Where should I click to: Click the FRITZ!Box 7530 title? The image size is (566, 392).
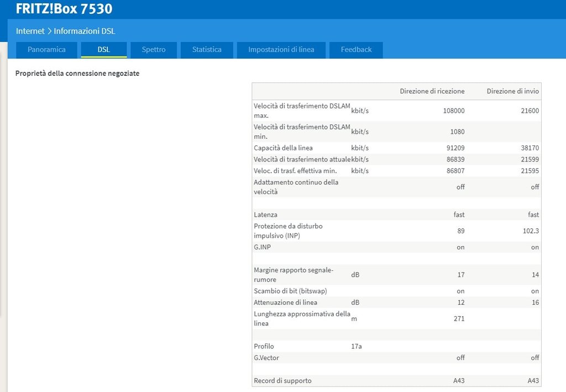click(x=64, y=9)
